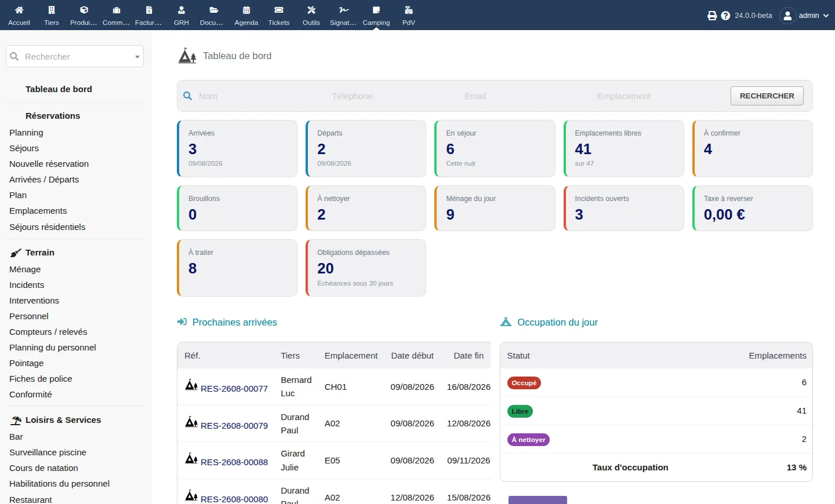The width and height of the screenshot is (835, 504).
Task: Open the PdV point of sale icon
Action: click(x=409, y=10)
